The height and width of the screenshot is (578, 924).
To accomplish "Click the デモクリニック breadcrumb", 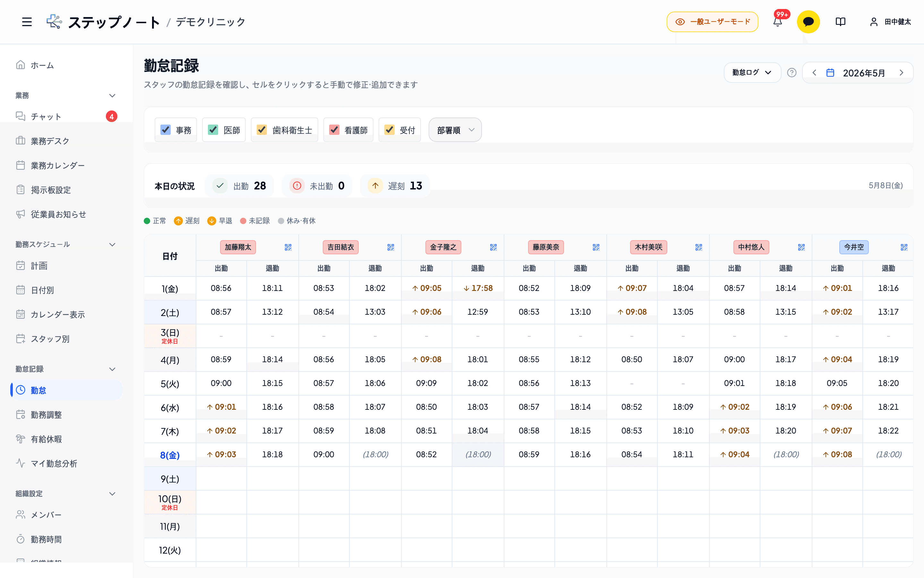I will pos(211,22).
